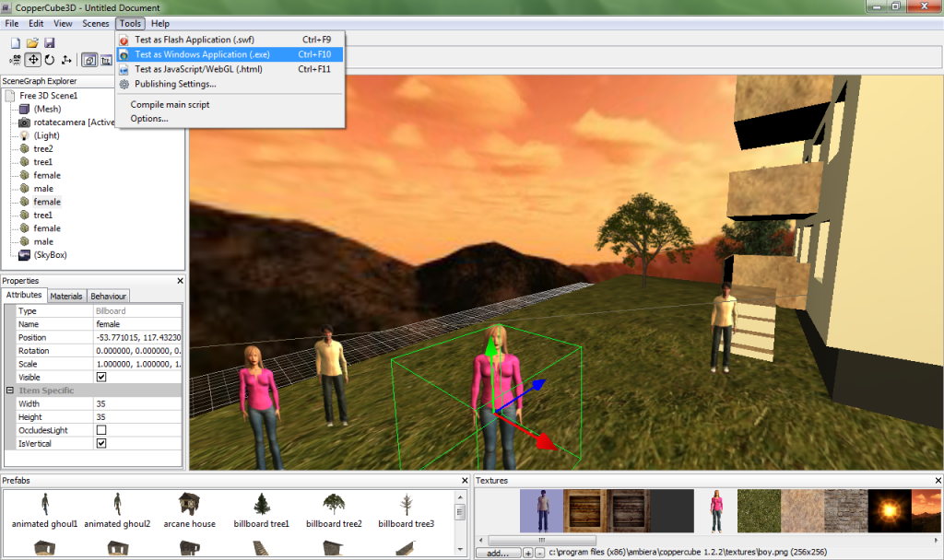Screen dimensions: 944x560
Task: Click the Textures horizontal scrollbar thumb
Action: (542, 540)
